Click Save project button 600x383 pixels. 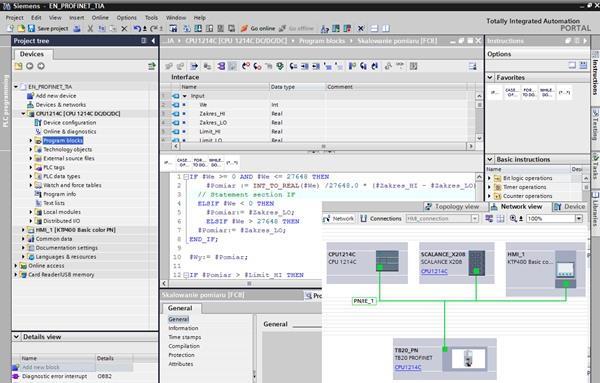pyautogui.click(x=48, y=29)
